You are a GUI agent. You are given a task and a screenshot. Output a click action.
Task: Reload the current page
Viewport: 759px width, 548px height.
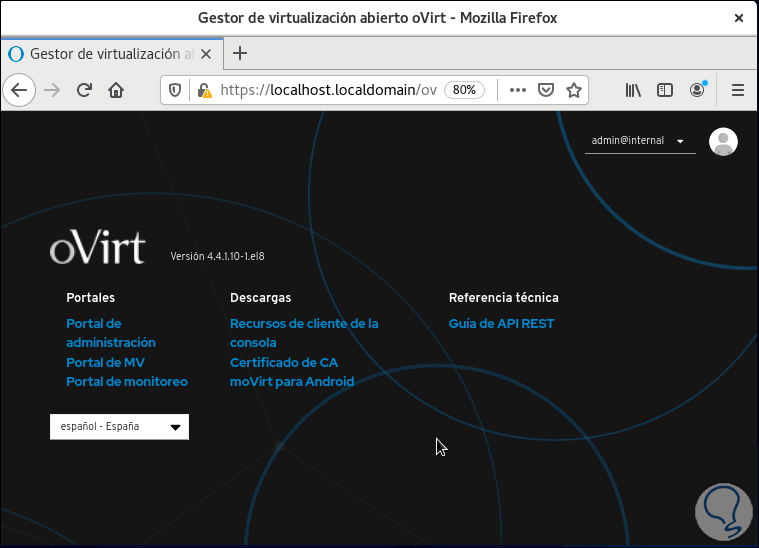[84, 90]
